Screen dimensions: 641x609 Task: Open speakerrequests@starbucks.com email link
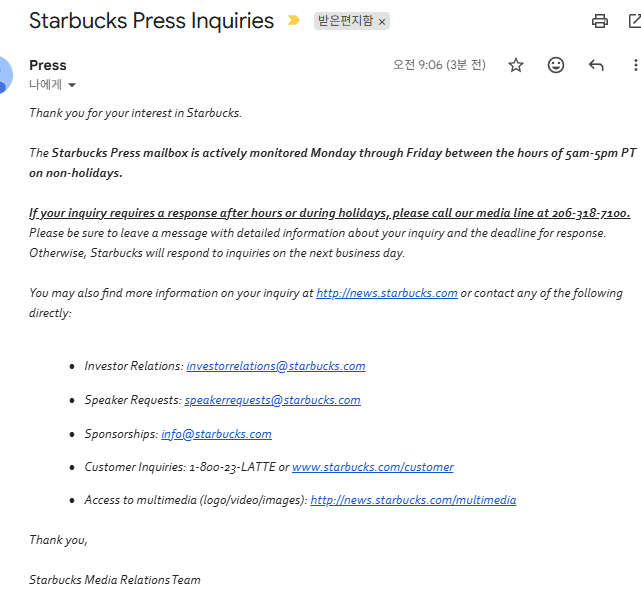[x=273, y=400]
